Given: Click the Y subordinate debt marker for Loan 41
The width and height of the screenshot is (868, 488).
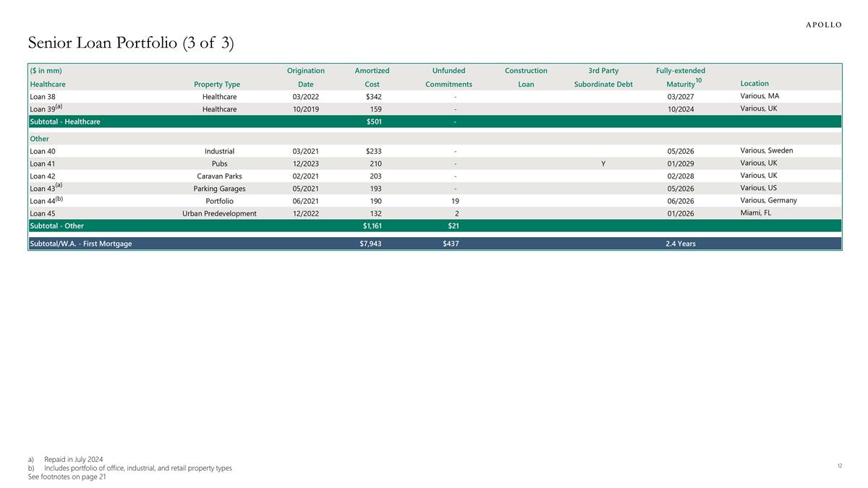Looking at the screenshot, I should point(603,164).
